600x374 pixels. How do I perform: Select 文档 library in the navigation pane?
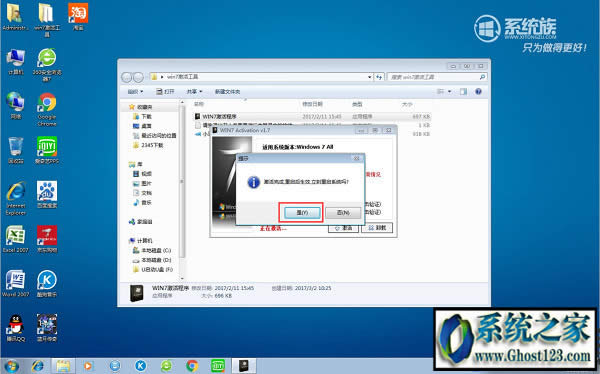[142, 193]
